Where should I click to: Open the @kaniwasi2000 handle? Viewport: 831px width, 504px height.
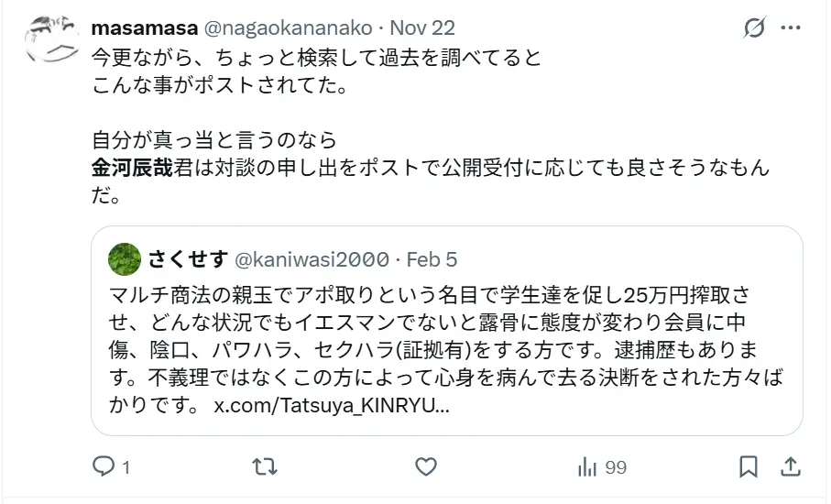(312, 259)
